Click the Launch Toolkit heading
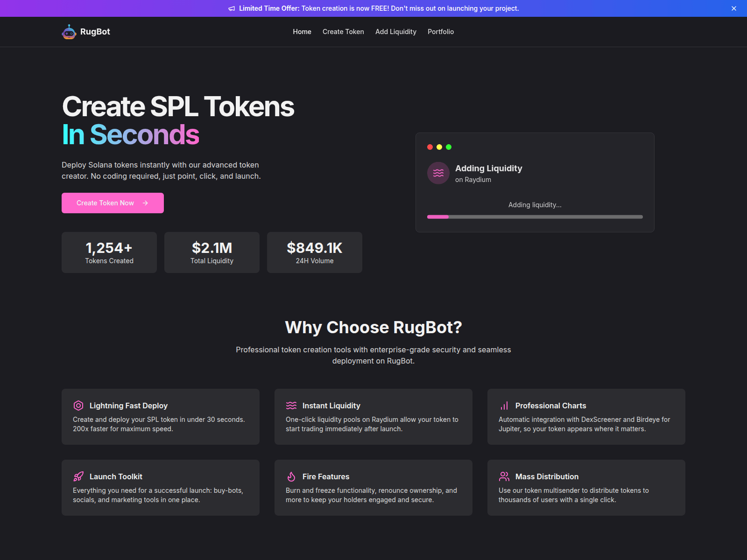 point(116,476)
